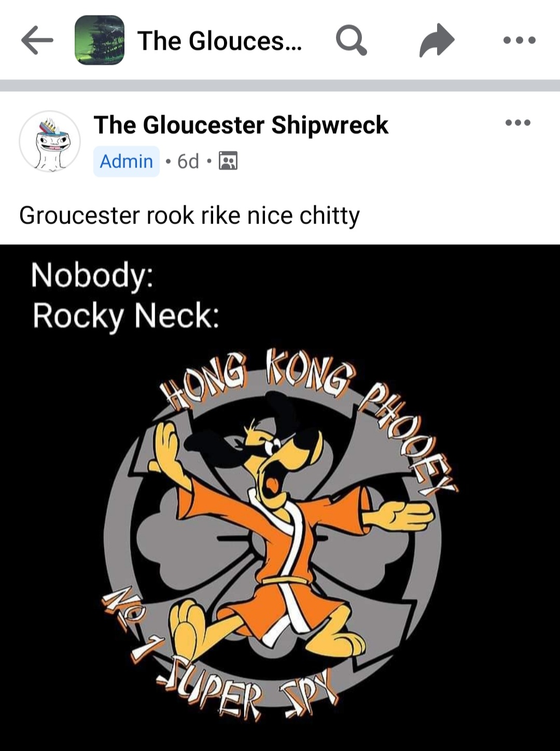This screenshot has height=751, width=560.
Task: Tap the caption "Groucester rook rike nice chitty"
Action: coord(189,215)
